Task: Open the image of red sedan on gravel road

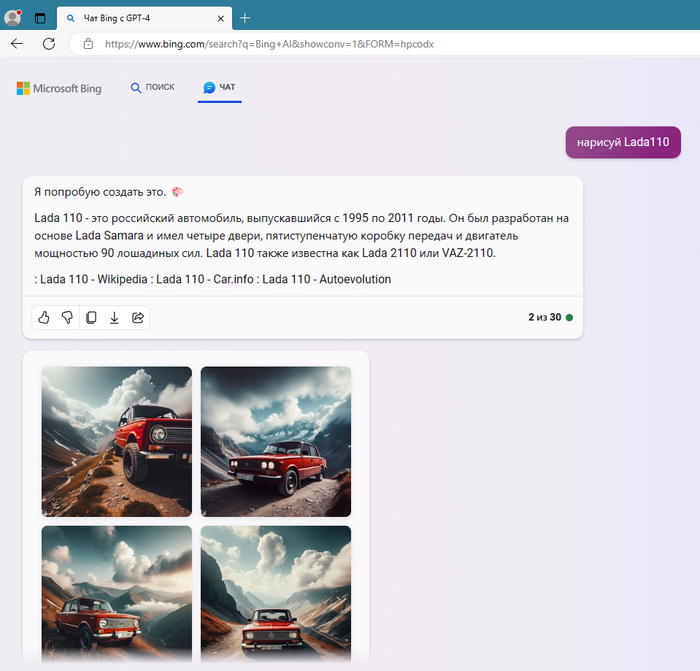Action: [276, 442]
